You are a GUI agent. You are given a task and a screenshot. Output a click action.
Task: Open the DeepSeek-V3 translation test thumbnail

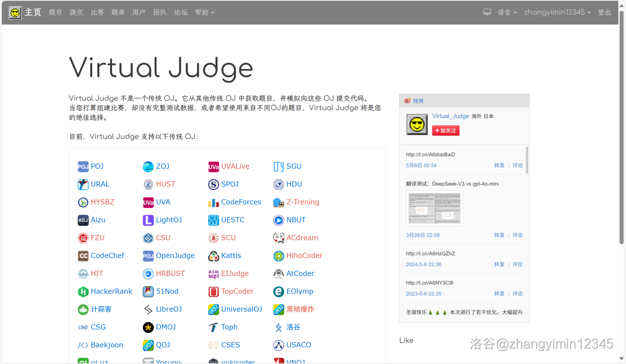pos(434,208)
